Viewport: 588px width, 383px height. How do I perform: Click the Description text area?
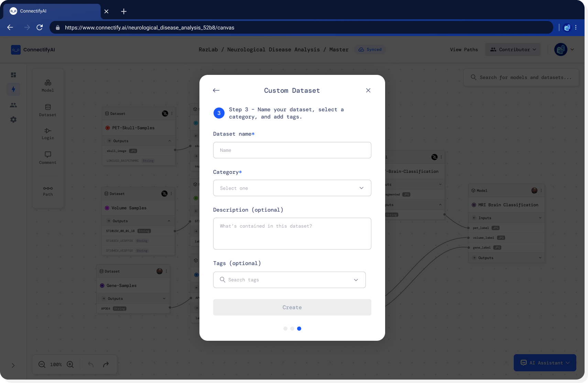[292, 234]
